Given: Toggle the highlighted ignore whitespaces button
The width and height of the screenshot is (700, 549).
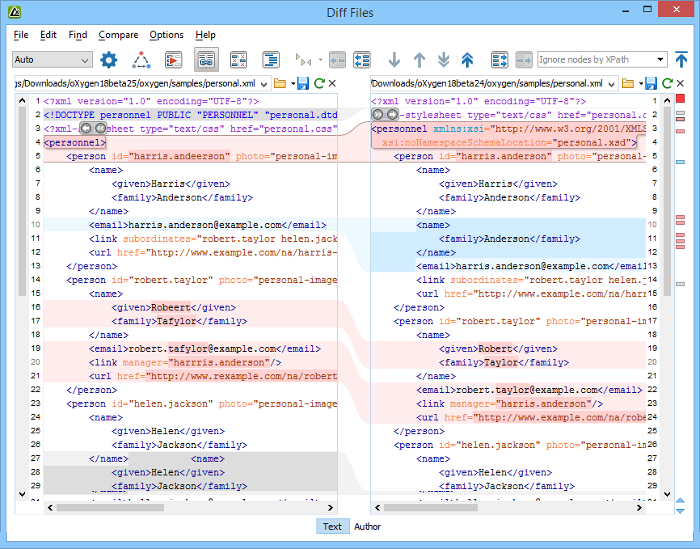Looking at the screenshot, I should pos(207,60).
